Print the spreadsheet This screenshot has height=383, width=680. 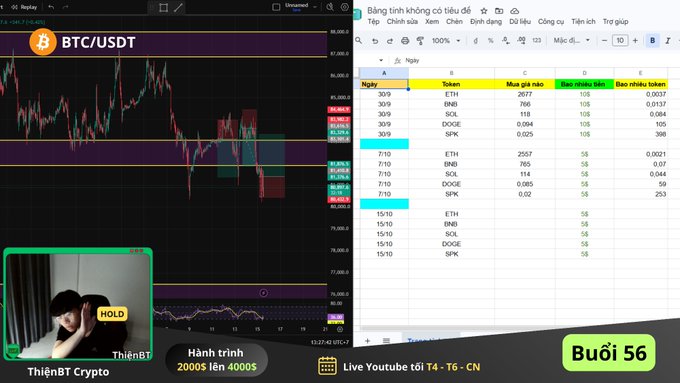click(405, 41)
